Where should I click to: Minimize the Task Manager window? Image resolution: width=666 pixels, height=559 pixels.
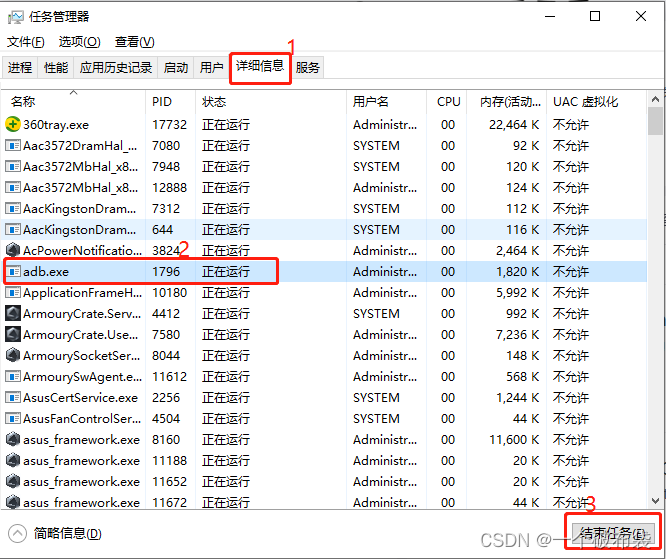coord(550,17)
